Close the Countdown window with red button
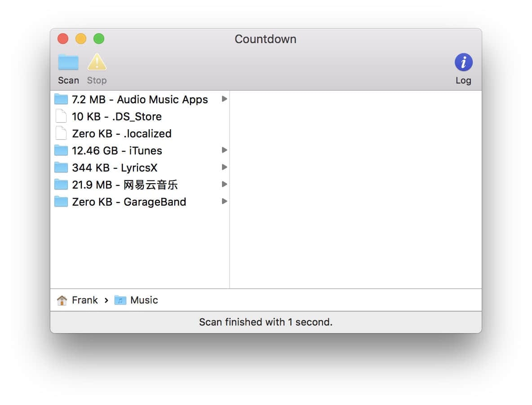 click(x=63, y=39)
